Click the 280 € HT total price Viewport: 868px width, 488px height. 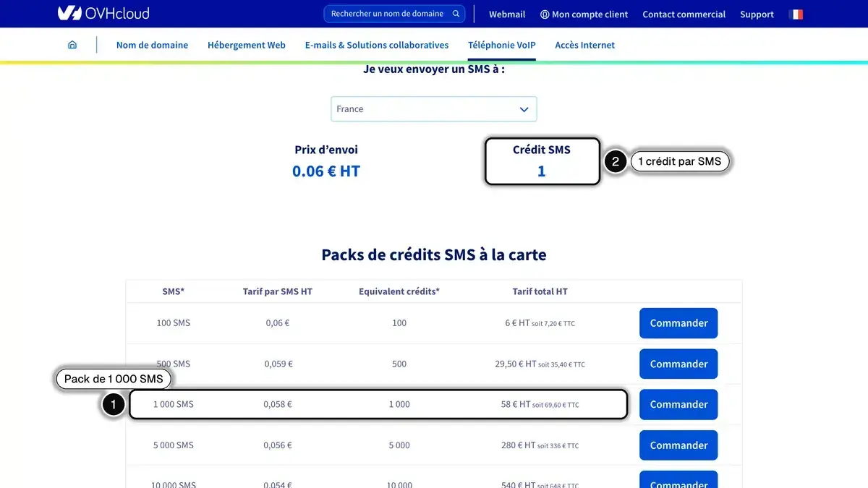point(518,445)
